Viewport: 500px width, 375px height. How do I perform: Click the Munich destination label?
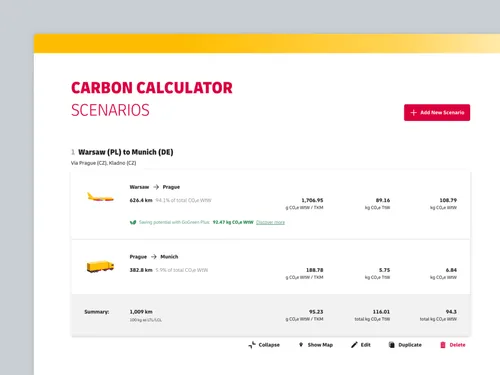(x=169, y=257)
